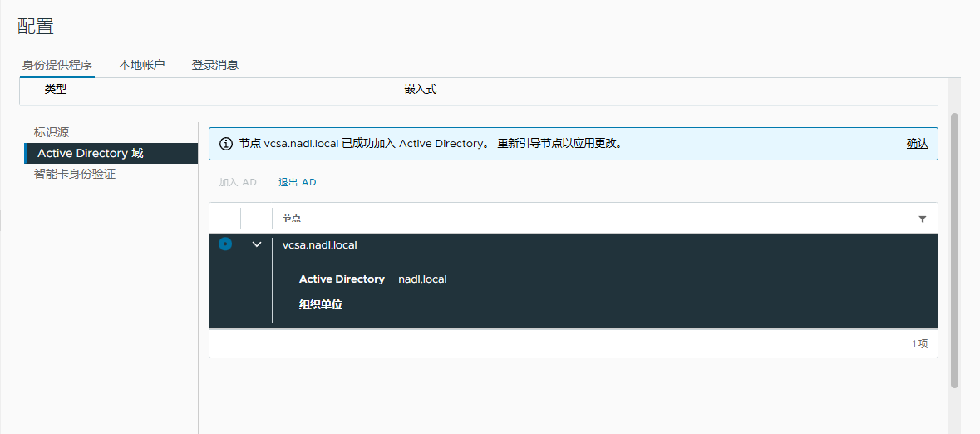This screenshot has height=434, width=980.
Task: Click the nadl.local Active Directory value
Action: coord(422,279)
